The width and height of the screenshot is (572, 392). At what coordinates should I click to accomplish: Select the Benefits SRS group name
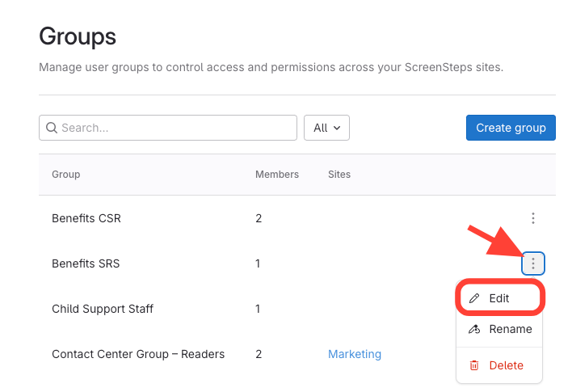point(86,263)
